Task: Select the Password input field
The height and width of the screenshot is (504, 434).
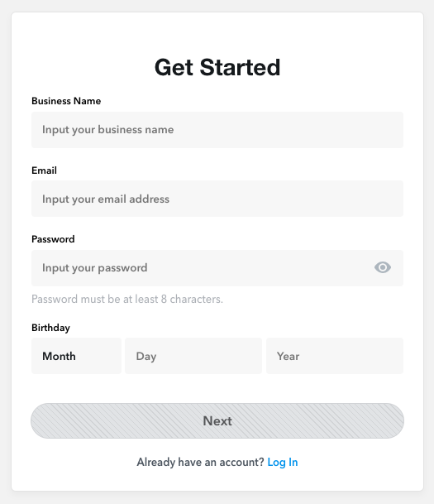Action: 217,268
